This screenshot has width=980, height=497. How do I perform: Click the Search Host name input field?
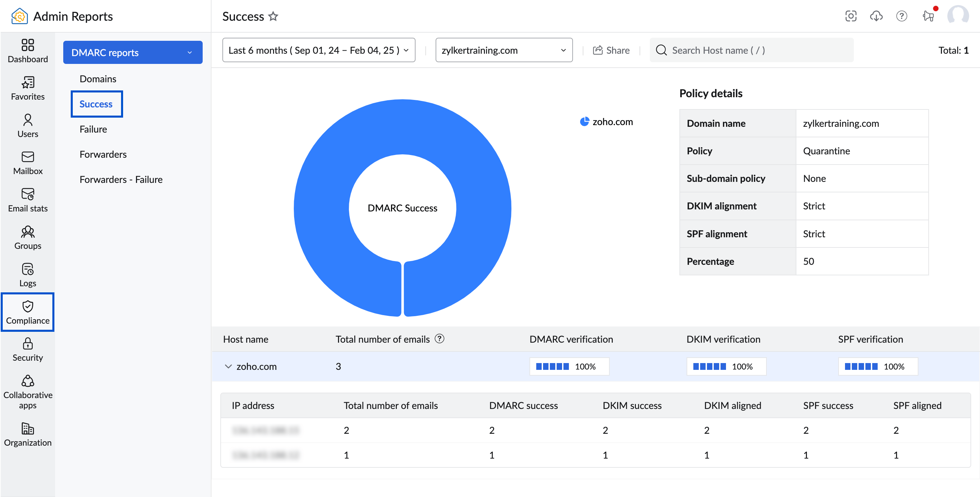[751, 49]
